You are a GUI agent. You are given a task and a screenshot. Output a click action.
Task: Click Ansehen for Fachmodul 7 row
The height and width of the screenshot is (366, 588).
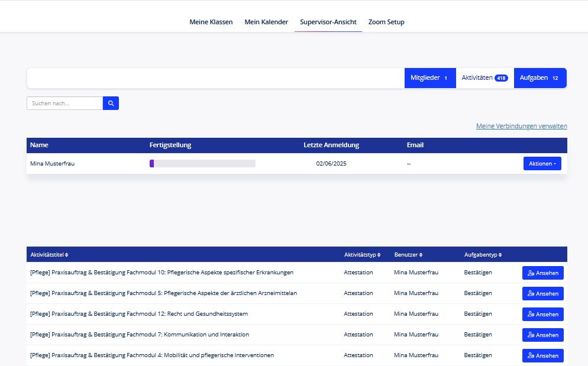click(542, 335)
